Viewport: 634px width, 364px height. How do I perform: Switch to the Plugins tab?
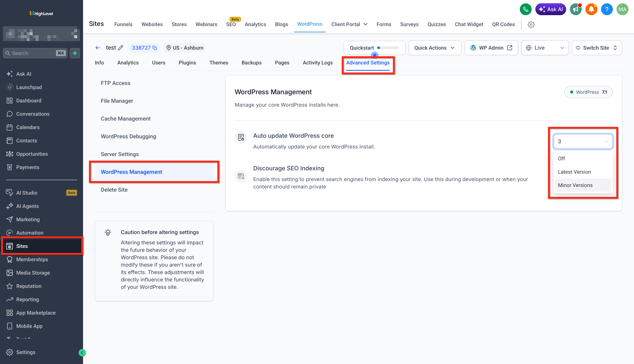pyautogui.click(x=187, y=63)
